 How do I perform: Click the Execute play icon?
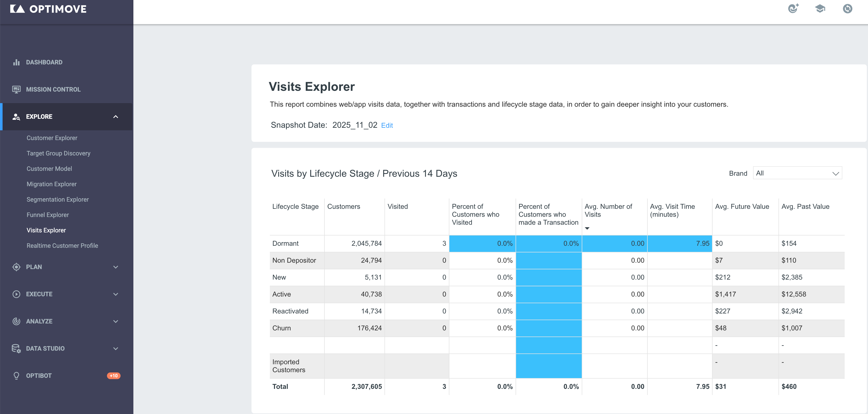pos(16,294)
